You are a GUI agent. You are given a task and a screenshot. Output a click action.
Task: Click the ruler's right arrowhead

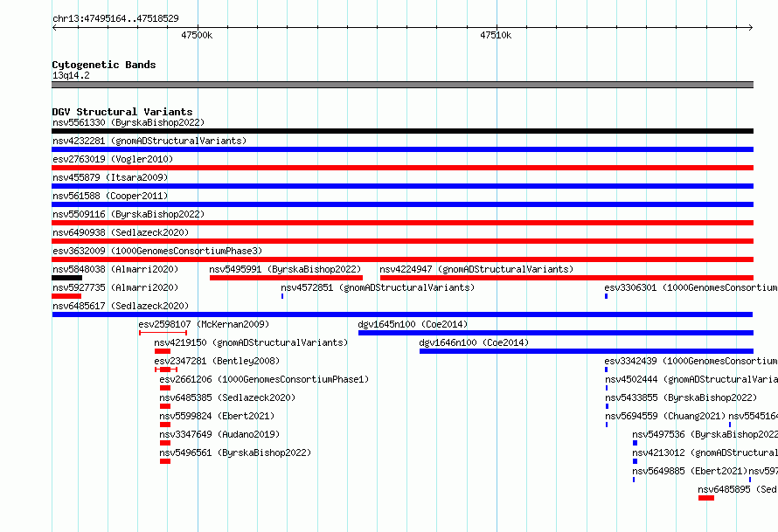751,27
